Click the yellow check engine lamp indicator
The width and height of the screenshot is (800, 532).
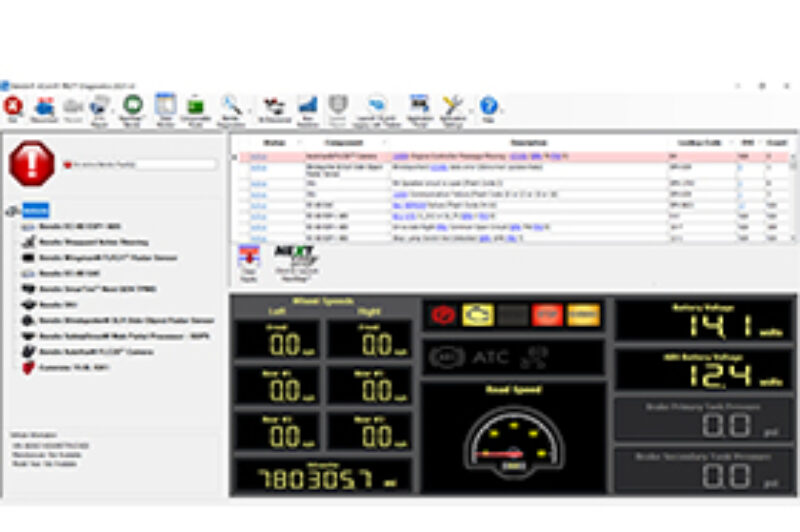click(x=478, y=315)
